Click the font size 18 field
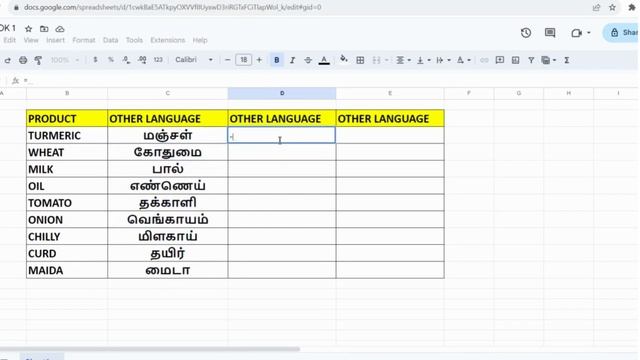640x360 pixels. point(243,60)
